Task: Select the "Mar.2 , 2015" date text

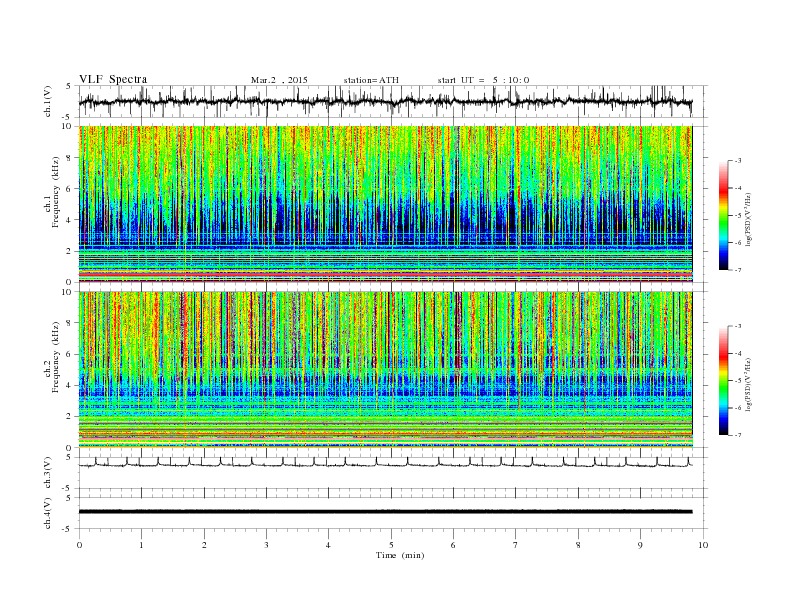Action: pyautogui.click(x=279, y=80)
